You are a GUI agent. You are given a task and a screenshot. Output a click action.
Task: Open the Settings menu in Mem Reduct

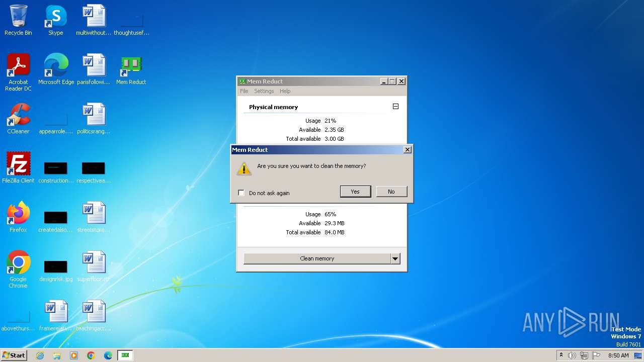point(264,91)
